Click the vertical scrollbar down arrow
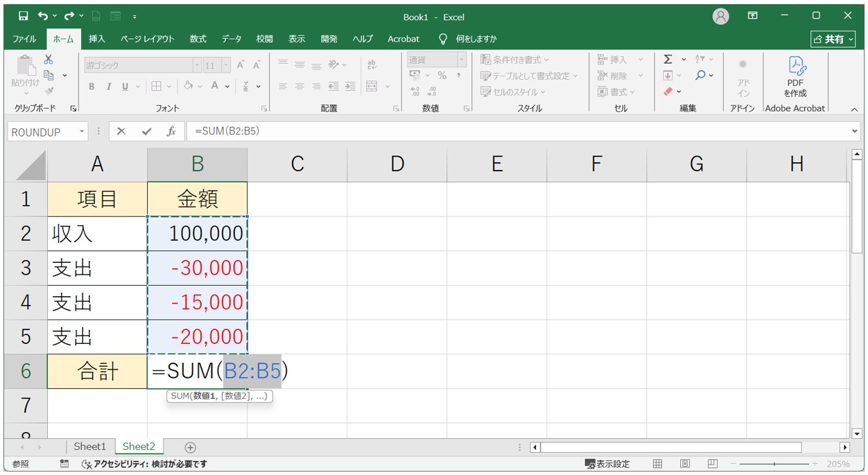This screenshot has width=868, height=475. point(857,434)
